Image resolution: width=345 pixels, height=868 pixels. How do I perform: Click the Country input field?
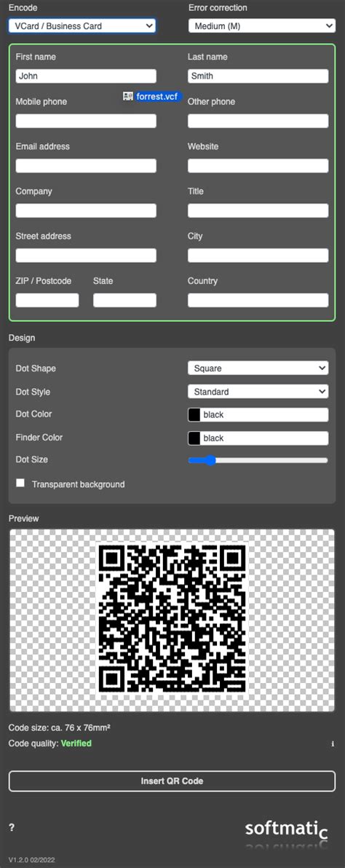tap(258, 300)
